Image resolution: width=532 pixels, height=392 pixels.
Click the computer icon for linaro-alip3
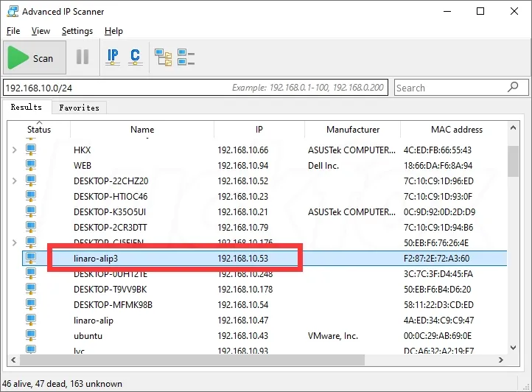point(31,259)
